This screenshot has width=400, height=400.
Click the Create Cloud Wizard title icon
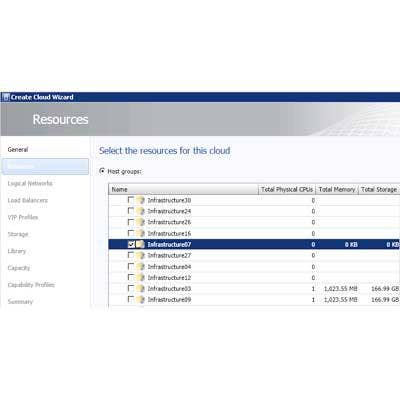pos(6,97)
